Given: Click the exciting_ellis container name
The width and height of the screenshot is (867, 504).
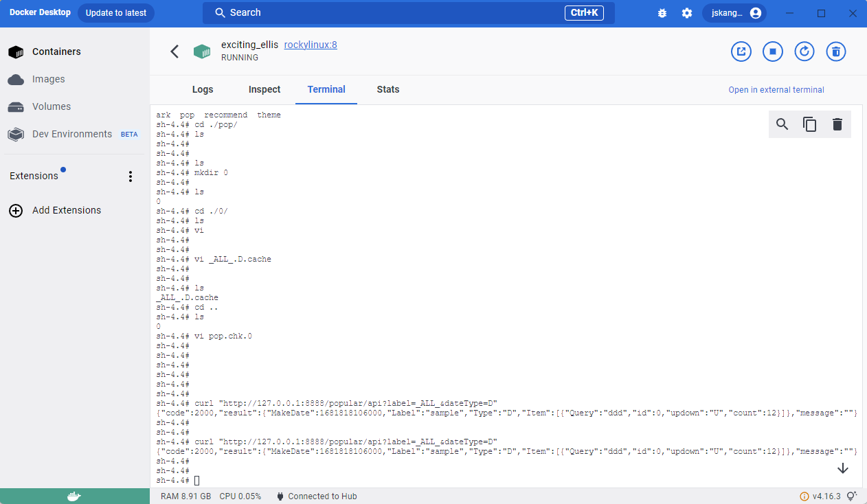Looking at the screenshot, I should [x=249, y=45].
